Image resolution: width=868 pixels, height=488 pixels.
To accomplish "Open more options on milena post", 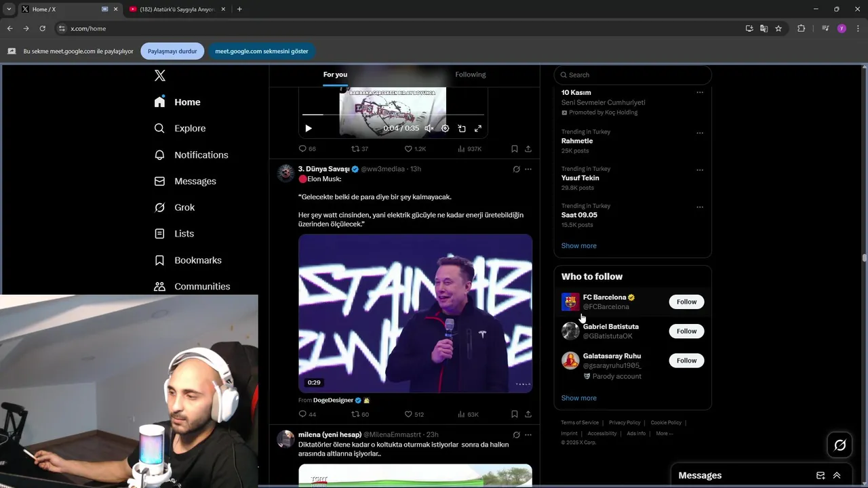I will pos(528,434).
